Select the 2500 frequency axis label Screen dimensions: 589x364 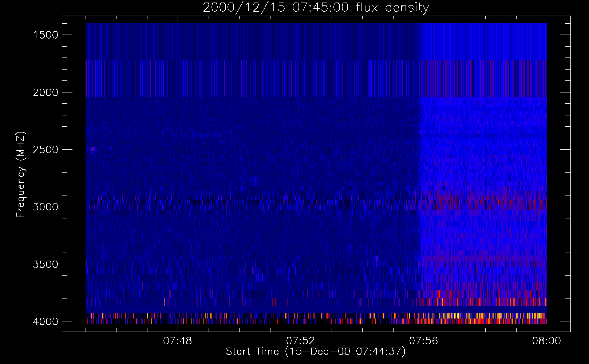pyautogui.click(x=46, y=150)
